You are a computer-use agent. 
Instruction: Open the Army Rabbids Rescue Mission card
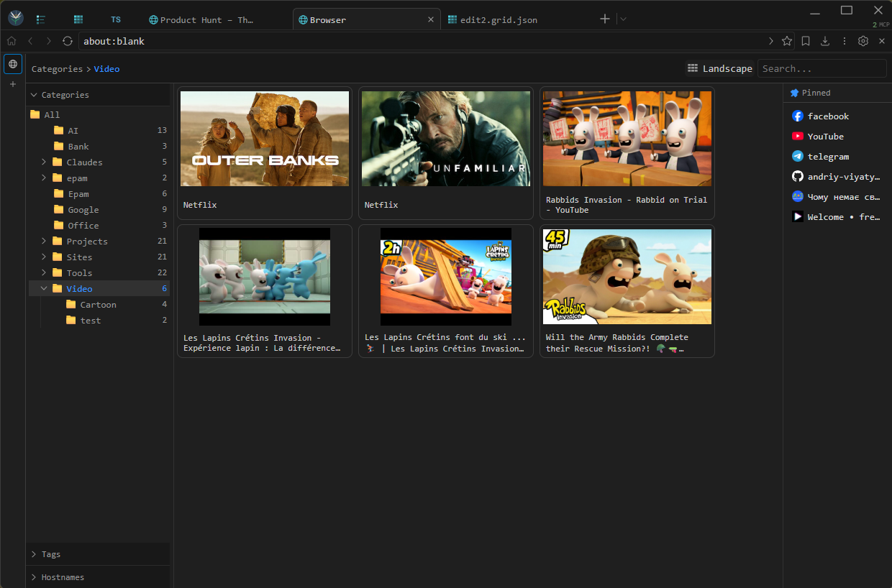pyautogui.click(x=627, y=291)
